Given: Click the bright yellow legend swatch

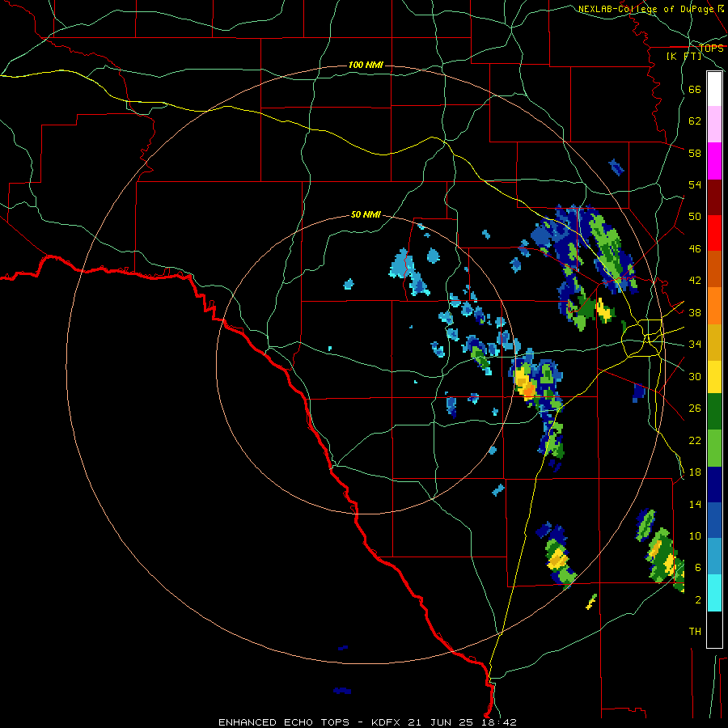Looking at the screenshot, I should pos(714,377).
